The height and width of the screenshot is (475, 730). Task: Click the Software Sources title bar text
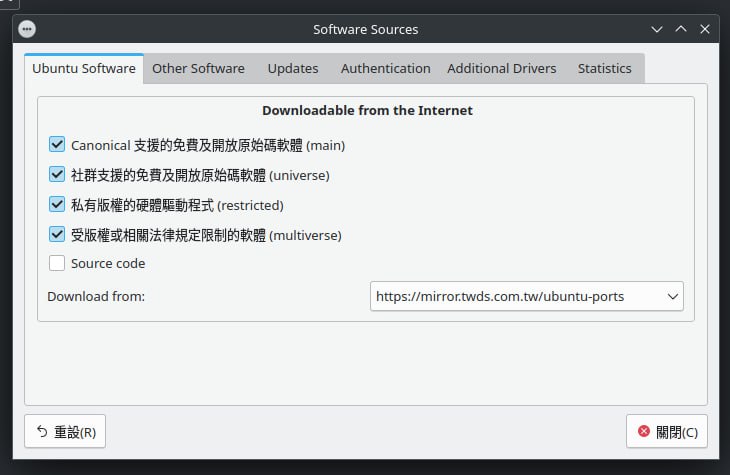pyautogui.click(x=366, y=29)
